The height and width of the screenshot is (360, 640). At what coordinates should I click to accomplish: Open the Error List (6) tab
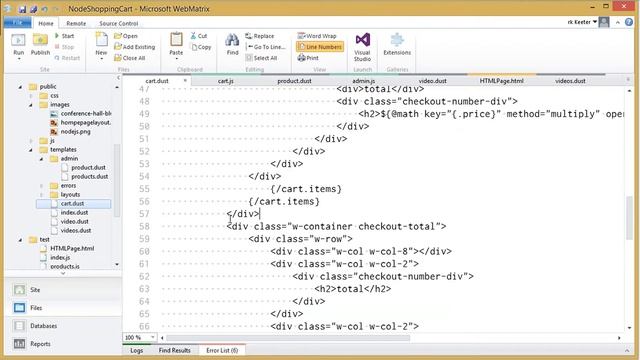pos(222,350)
